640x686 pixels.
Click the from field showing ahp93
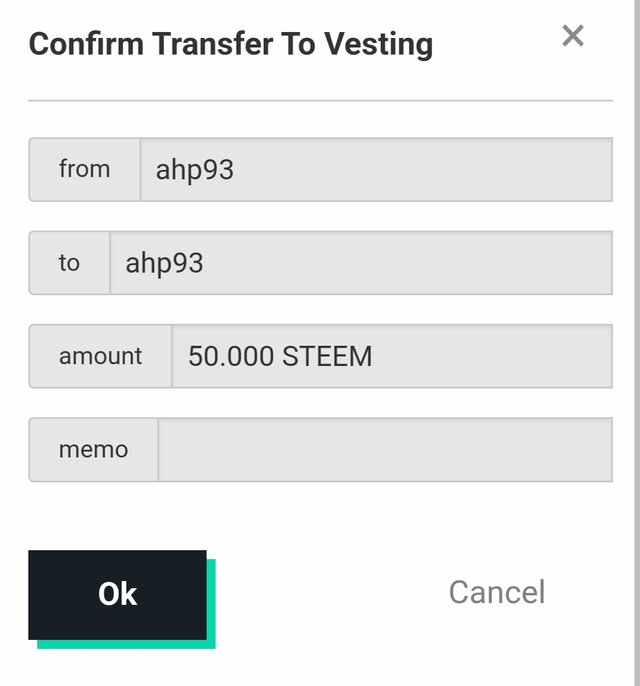click(x=376, y=170)
